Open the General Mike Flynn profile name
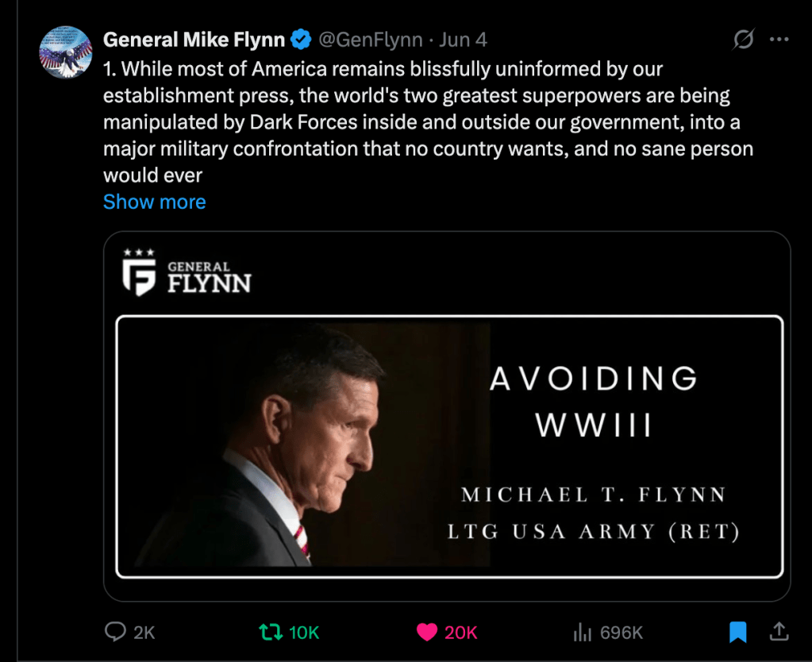The height and width of the screenshot is (662, 812). (194, 39)
